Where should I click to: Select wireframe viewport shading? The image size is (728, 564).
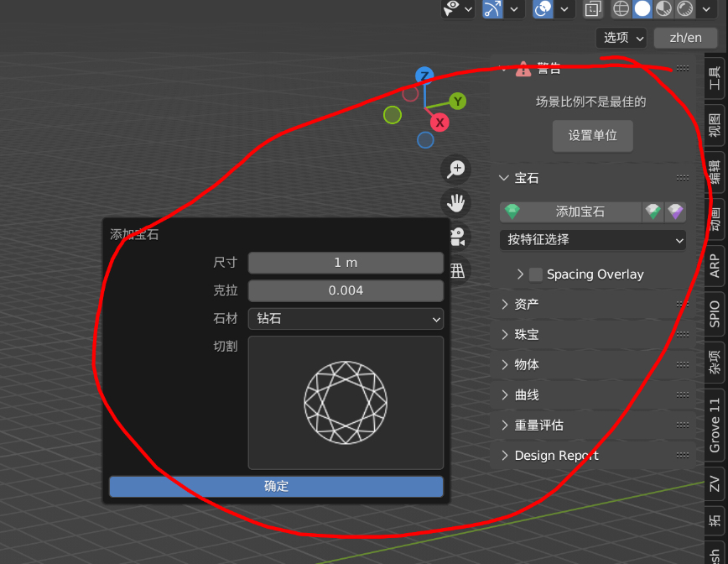[621, 8]
